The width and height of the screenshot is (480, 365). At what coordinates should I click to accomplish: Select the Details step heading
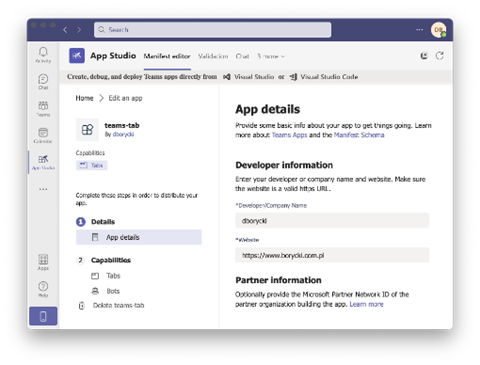[103, 222]
